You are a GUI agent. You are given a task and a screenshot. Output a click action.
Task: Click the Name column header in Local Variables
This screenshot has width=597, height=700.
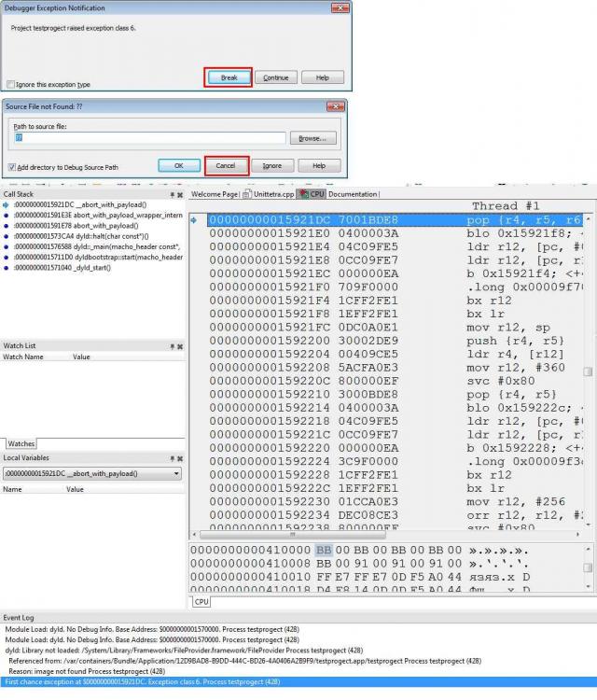click(x=12, y=489)
